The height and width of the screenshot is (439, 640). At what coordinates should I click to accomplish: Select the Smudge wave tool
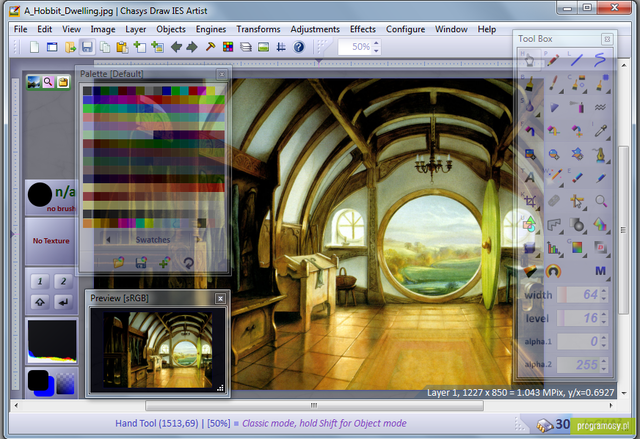600,107
